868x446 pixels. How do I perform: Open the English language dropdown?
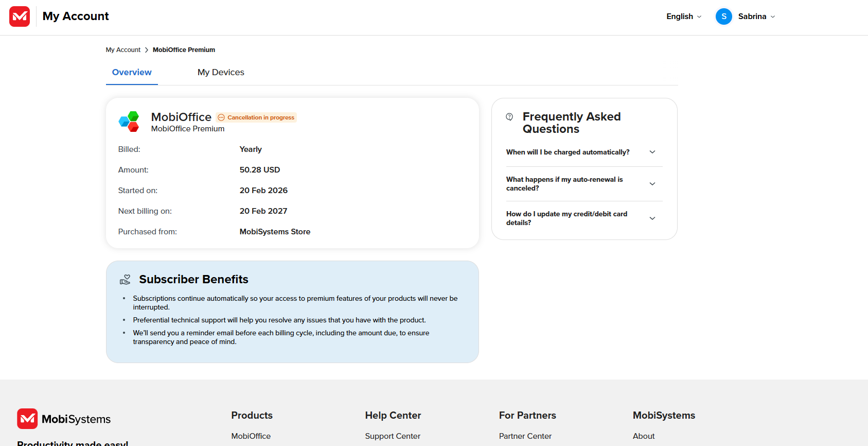(684, 16)
